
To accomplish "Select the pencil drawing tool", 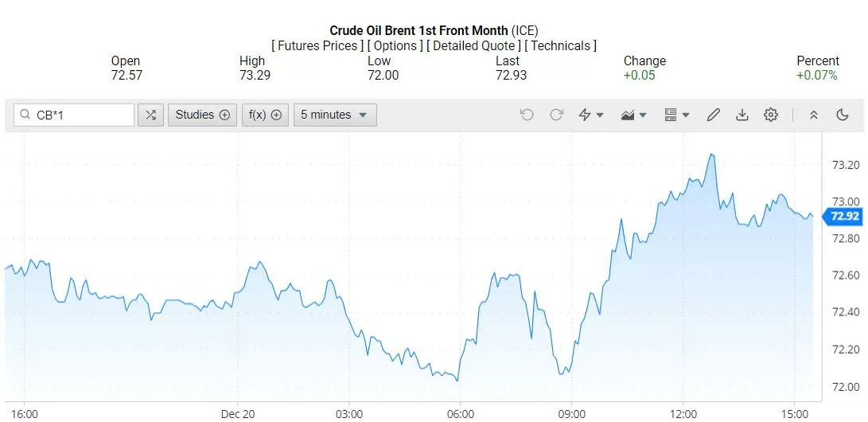I will pyautogui.click(x=713, y=115).
